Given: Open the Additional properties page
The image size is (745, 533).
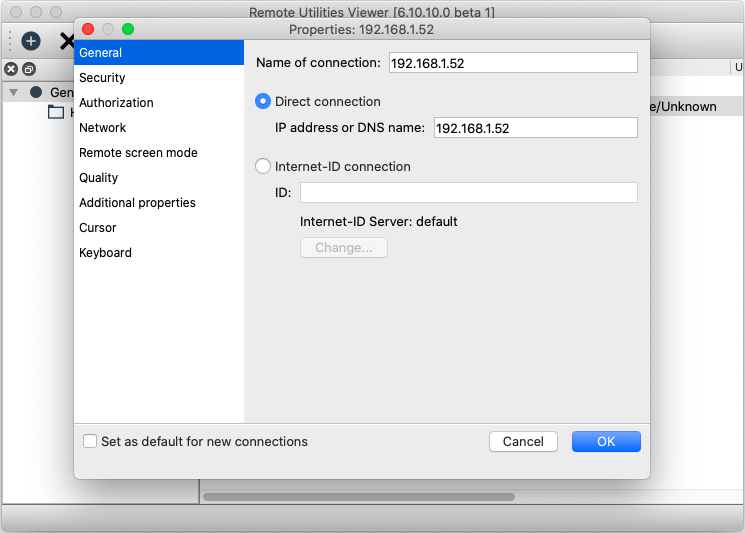Looking at the screenshot, I should (137, 202).
